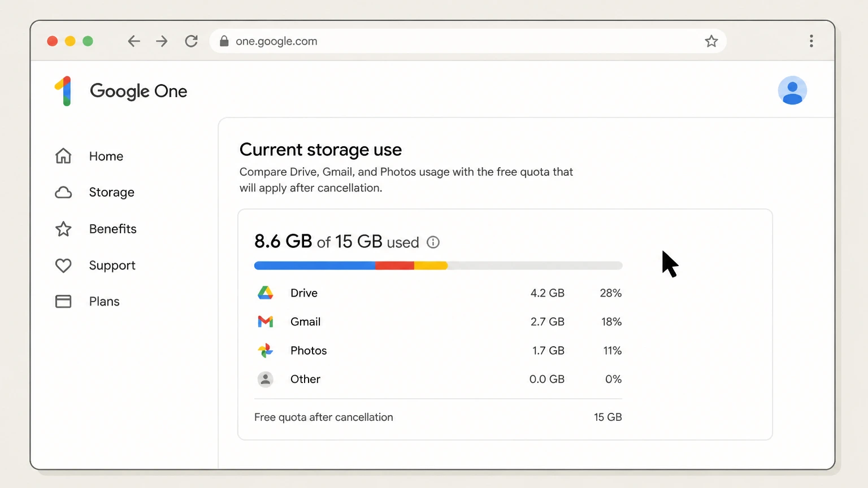
Task: Click the blue Drive segment of the storage bar
Action: 315,265
